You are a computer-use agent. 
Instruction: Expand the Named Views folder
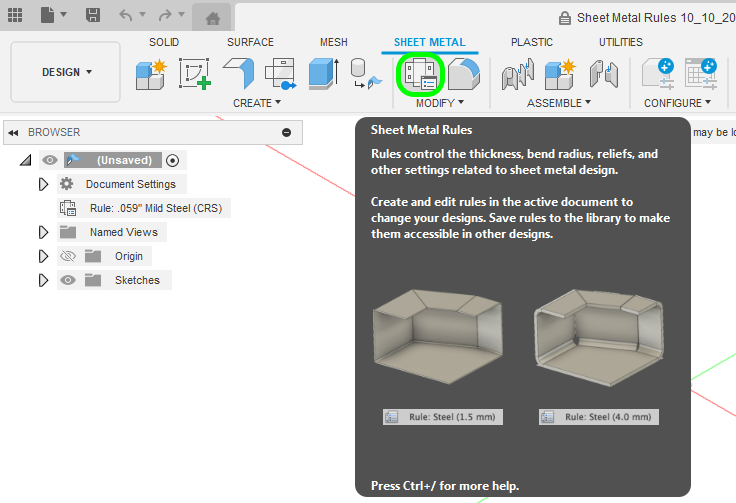click(43, 232)
